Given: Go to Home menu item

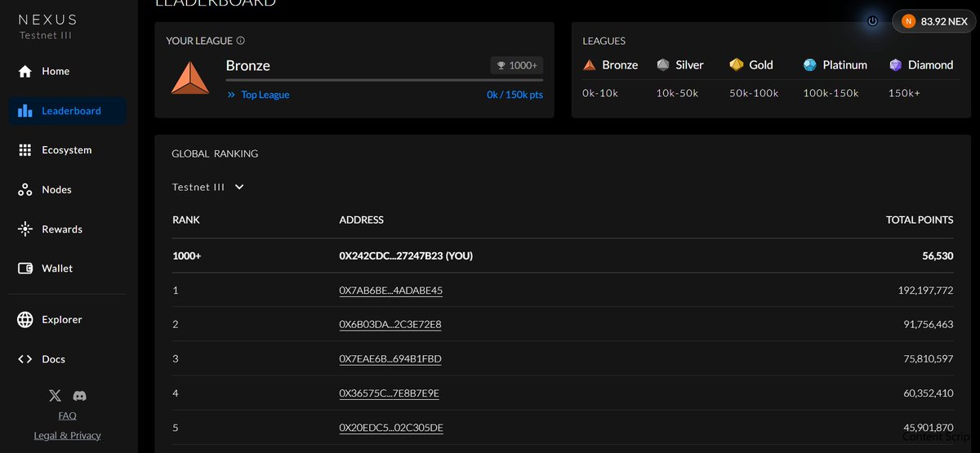Looking at the screenshot, I should [x=67, y=71].
